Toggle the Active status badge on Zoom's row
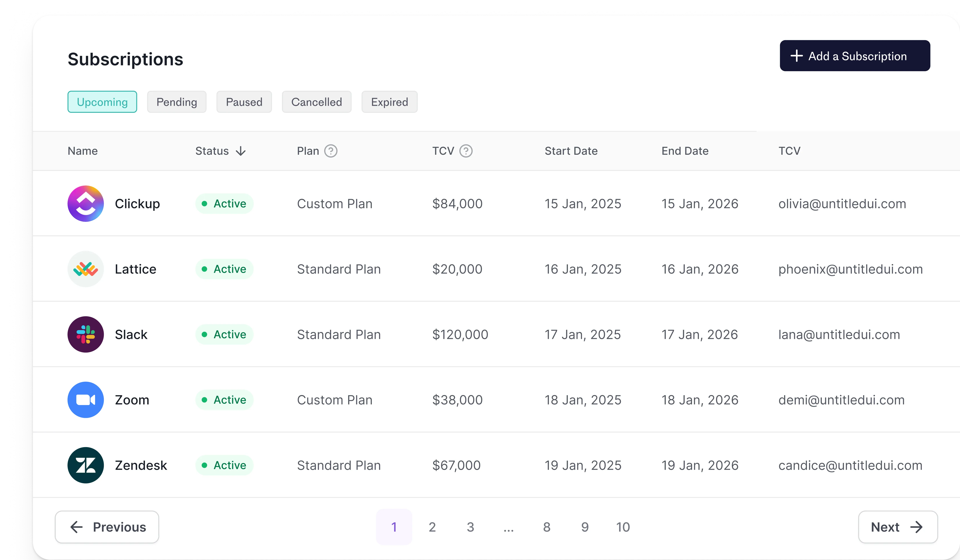This screenshot has height=560, width=960. coord(224,400)
